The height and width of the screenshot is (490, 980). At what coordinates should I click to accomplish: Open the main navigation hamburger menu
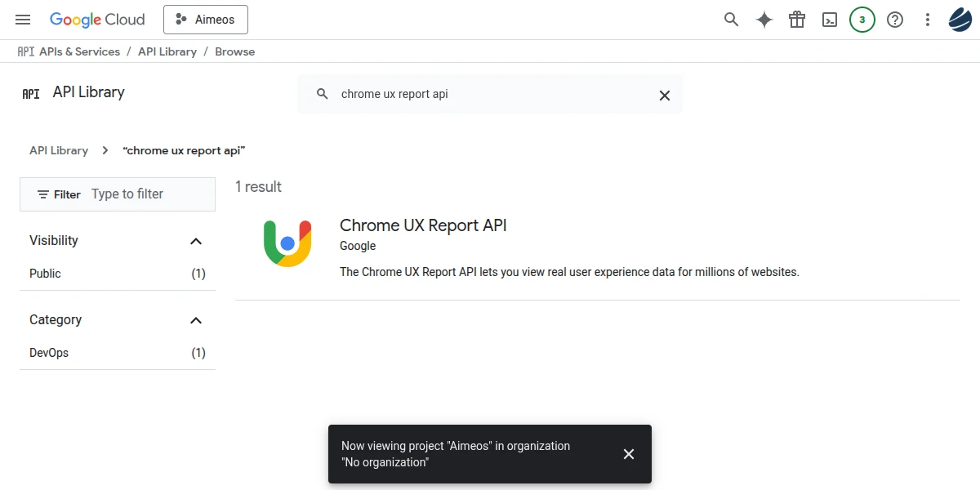pyautogui.click(x=23, y=20)
